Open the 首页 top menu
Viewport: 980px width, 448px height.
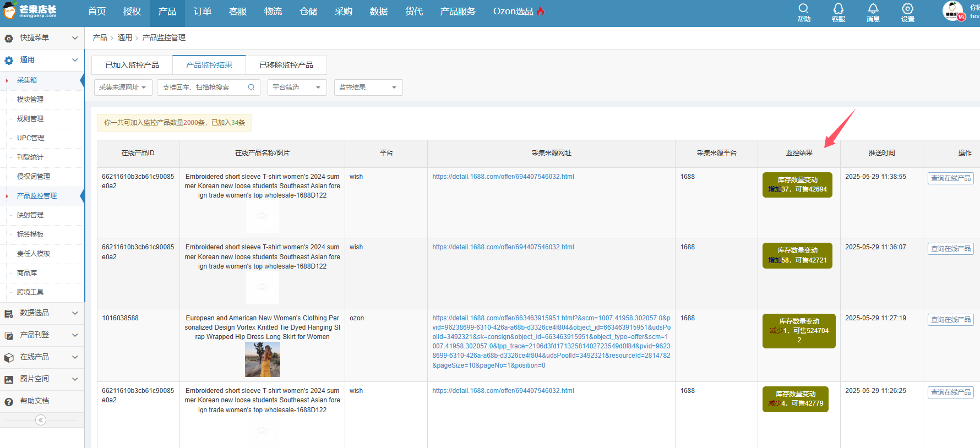pos(97,12)
